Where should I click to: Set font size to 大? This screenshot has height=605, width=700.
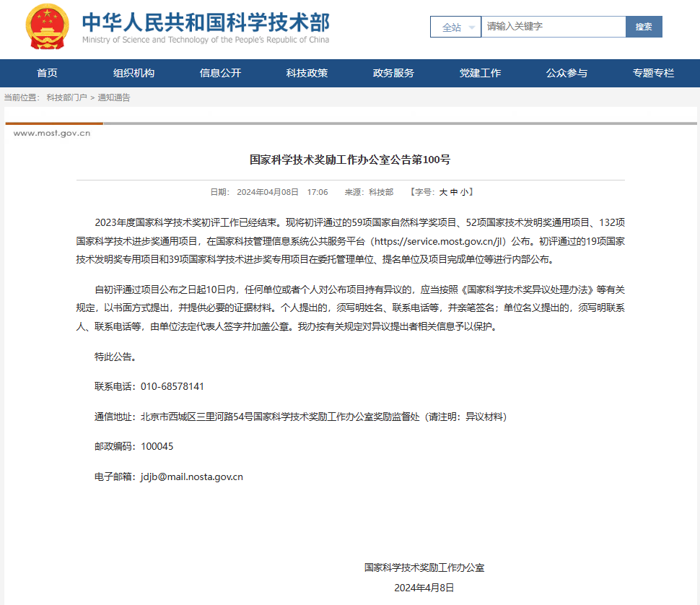(x=443, y=193)
